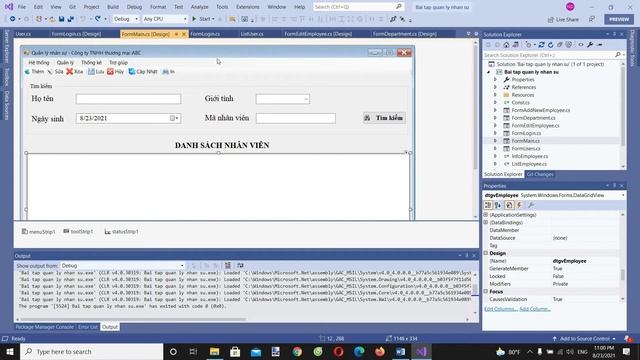Viewport: 640px width, 360px height.
Task: Click the Họ tên text box
Action: pyautogui.click(x=128, y=99)
